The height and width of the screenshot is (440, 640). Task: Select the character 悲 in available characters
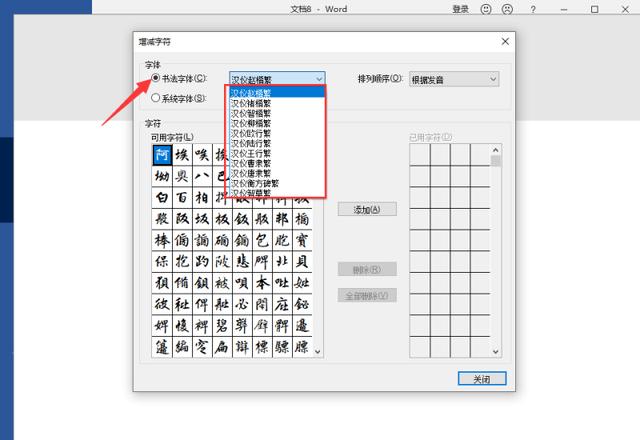242,262
